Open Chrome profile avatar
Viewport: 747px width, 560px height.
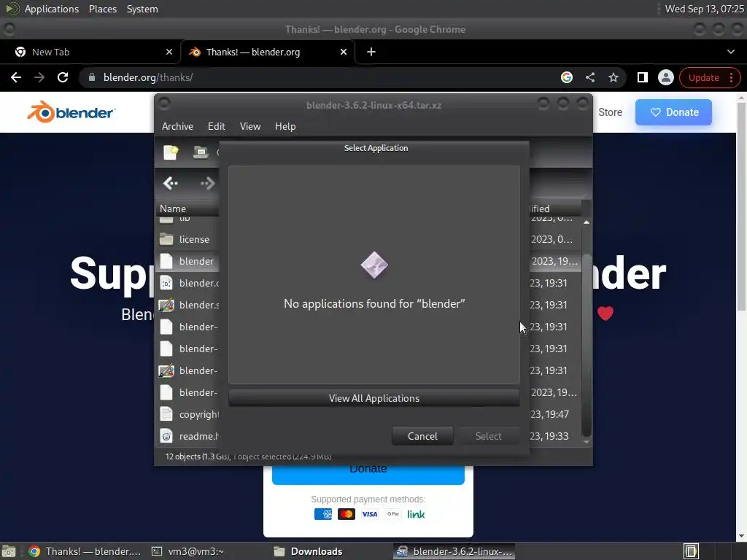(x=665, y=77)
